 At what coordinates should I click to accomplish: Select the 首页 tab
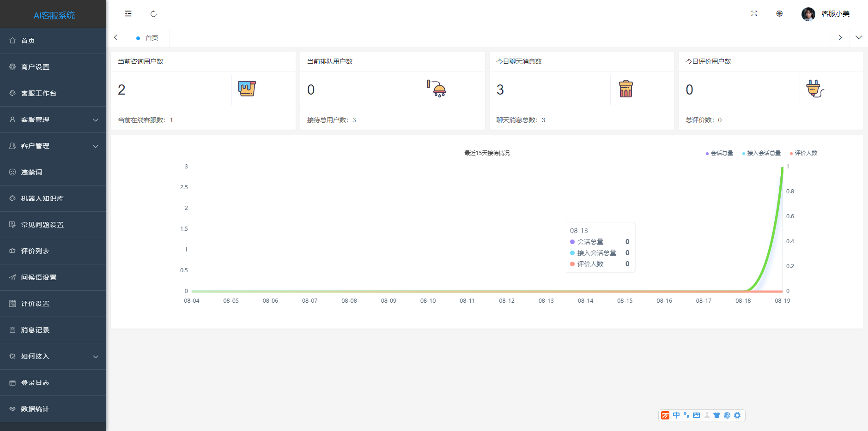151,38
